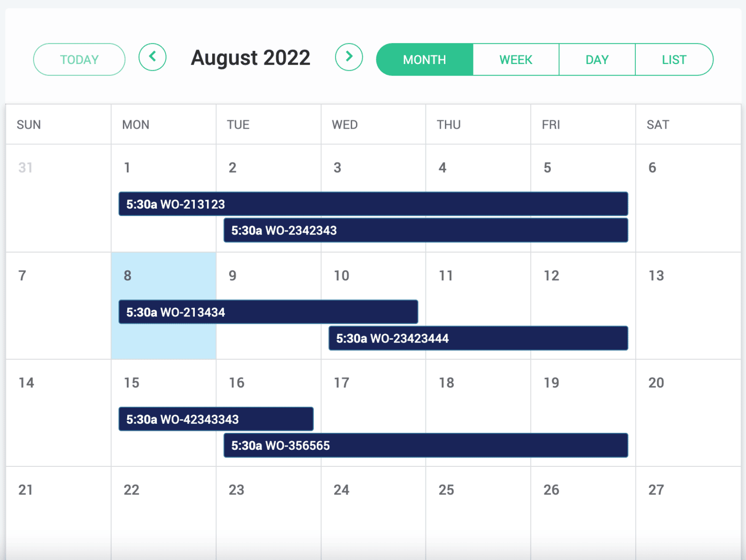Open work order WO-23423444 event
The width and height of the screenshot is (746, 560).
(478, 338)
